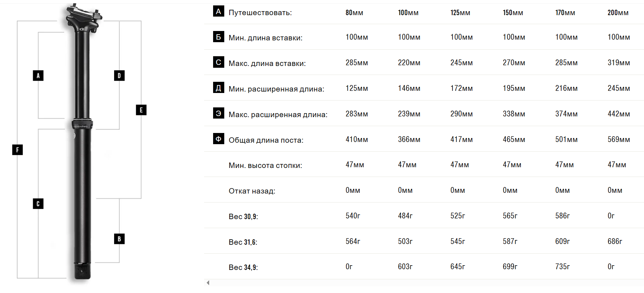Viewport: 644px width, 293px height.
Task: Click the Ф icon beside Общая длина поста
Action: tap(219, 139)
